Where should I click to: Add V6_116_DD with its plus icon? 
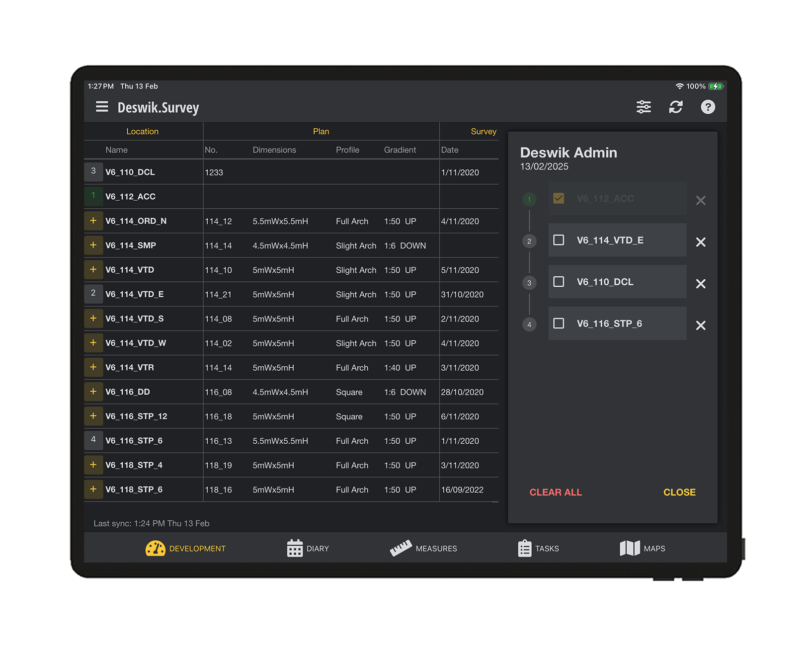click(x=93, y=392)
